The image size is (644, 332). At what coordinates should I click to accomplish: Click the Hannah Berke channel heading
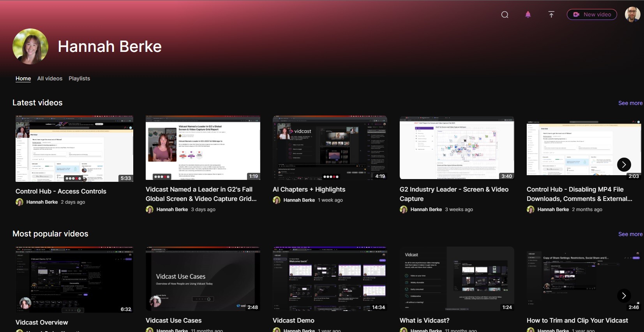pyautogui.click(x=110, y=46)
